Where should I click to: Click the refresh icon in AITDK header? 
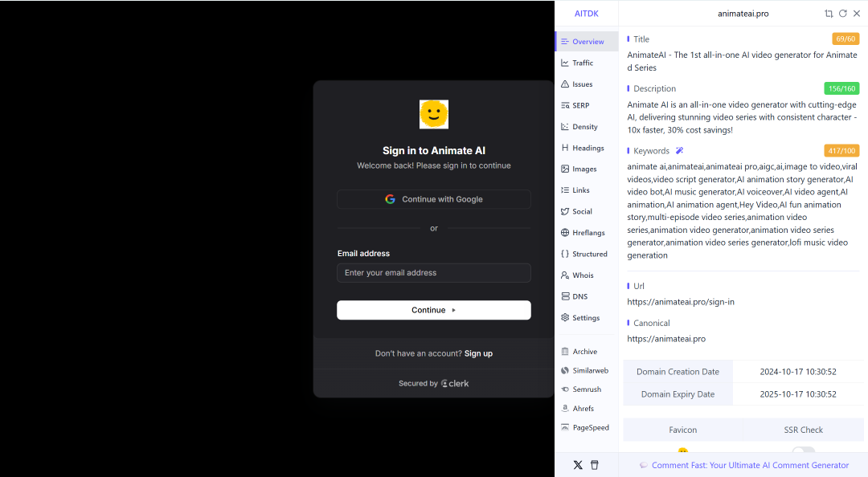tap(842, 14)
